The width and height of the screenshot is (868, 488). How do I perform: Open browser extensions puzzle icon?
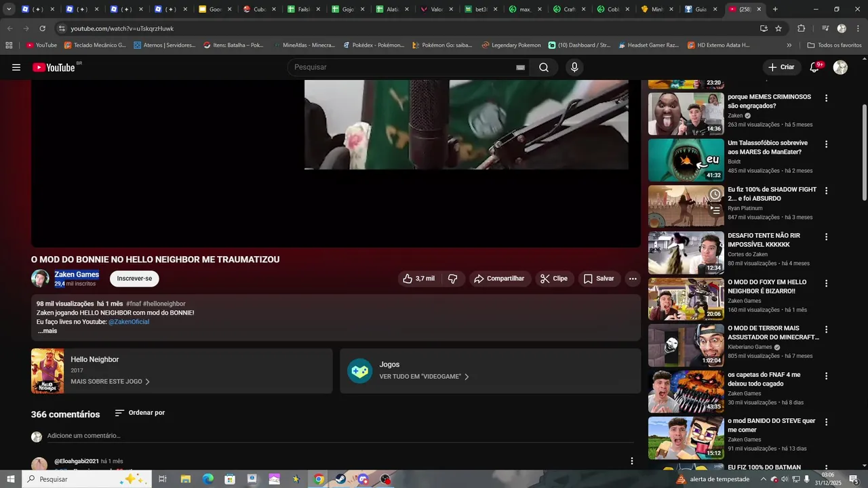[x=802, y=28]
